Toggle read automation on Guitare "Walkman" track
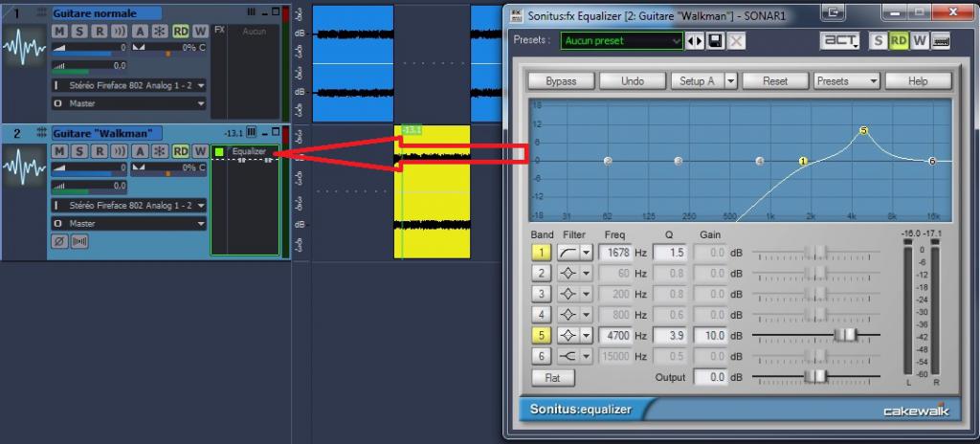This screenshot has width=980, height=444. point(181,151)
